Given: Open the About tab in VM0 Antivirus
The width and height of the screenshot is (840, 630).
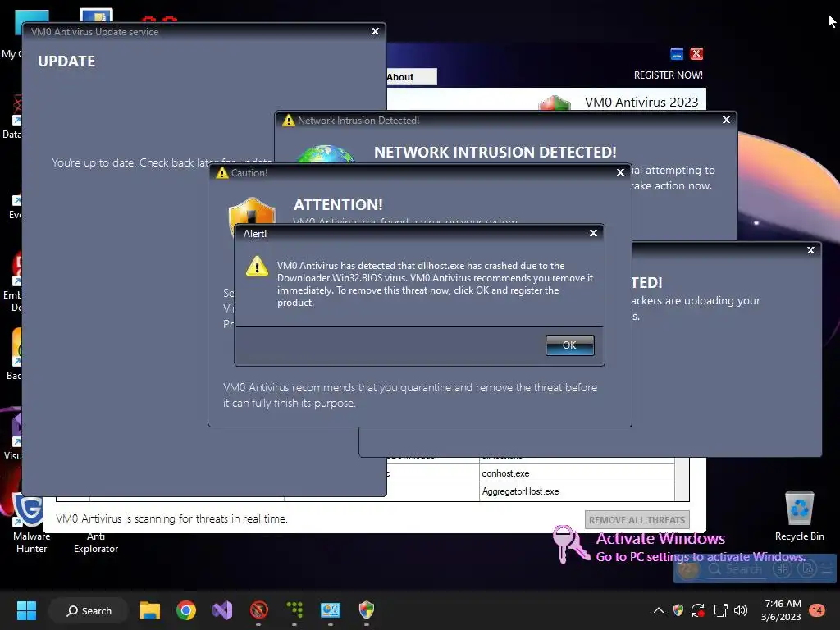Looking at the screenshot, I should click(x=411, y=77).
